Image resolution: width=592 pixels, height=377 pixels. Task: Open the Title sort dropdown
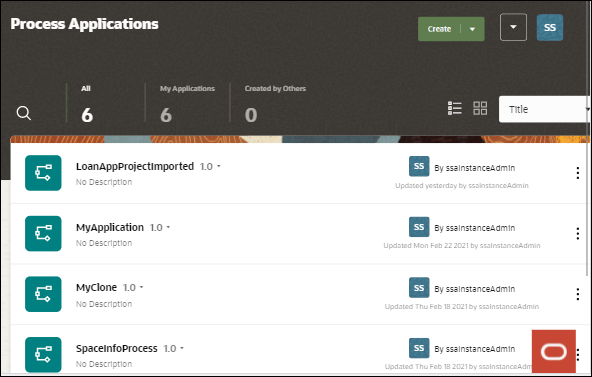point(544,109)
